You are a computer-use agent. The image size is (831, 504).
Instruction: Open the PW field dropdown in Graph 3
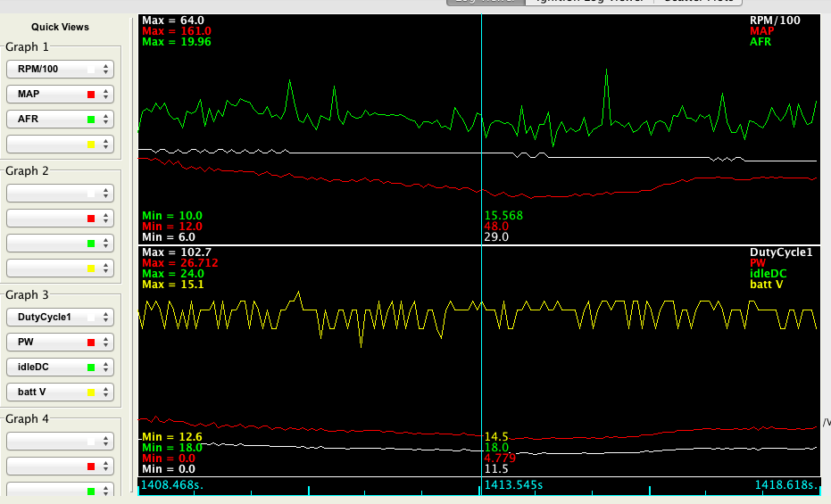[59, 342]
